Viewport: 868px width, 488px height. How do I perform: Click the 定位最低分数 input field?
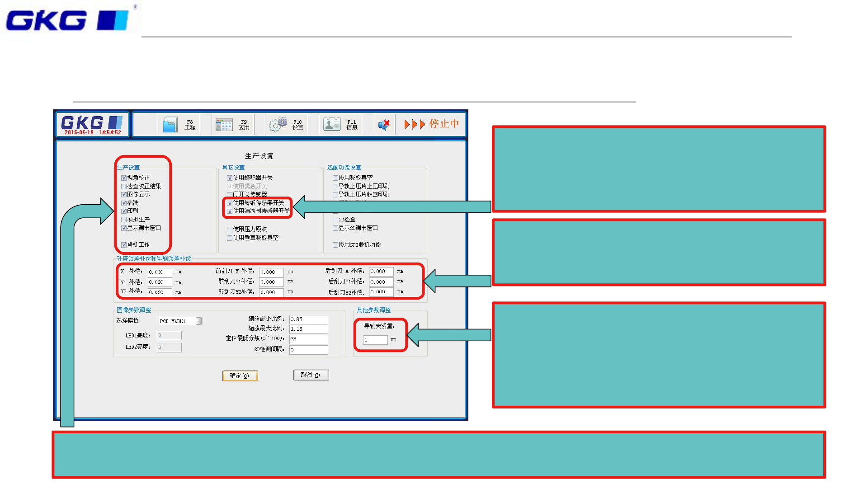point(308,339)
